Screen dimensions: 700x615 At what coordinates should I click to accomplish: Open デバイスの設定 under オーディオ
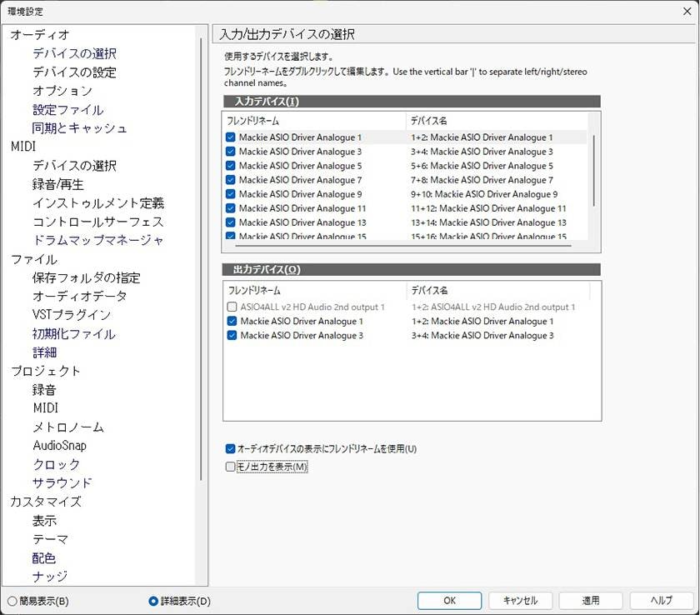(x=74, y=72)
